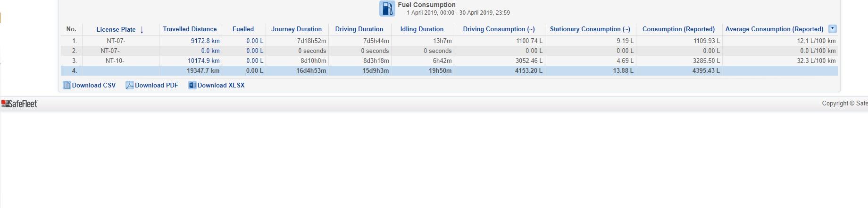This screenshot has height=208, width=868.
Task: Open the 9172.8 km distance link
Action: coord(205,41)
